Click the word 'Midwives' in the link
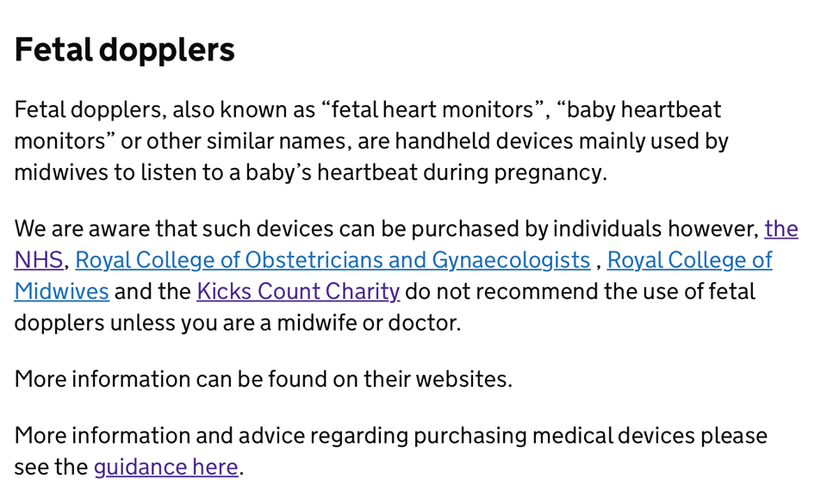 [62, 291]
